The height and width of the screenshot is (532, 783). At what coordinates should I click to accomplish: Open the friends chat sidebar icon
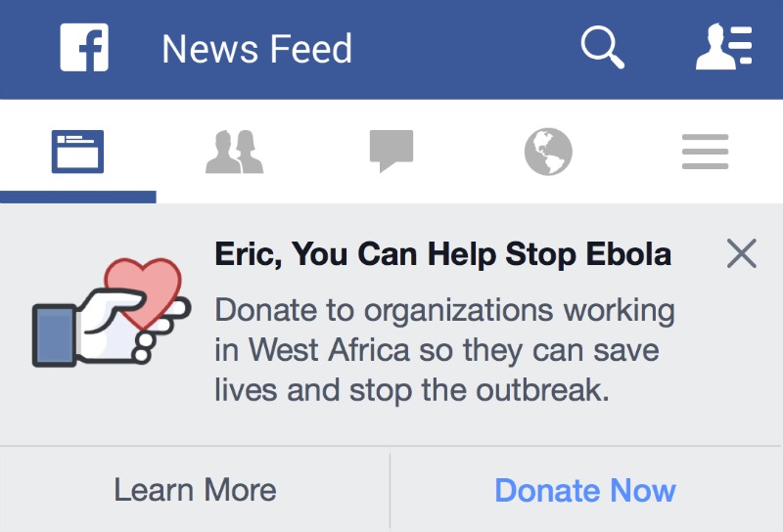(723, 48)
